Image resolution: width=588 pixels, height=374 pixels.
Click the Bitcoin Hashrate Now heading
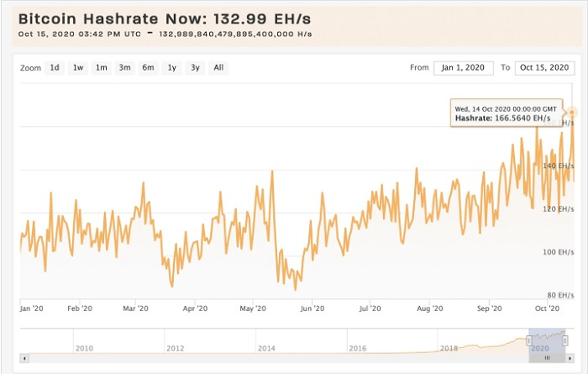(165, 18)
